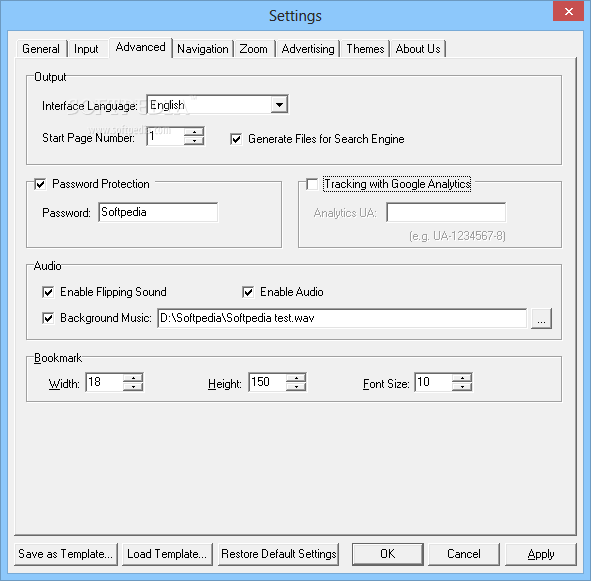
Task: Close the Settings window
Action: [x=569, y=11]
